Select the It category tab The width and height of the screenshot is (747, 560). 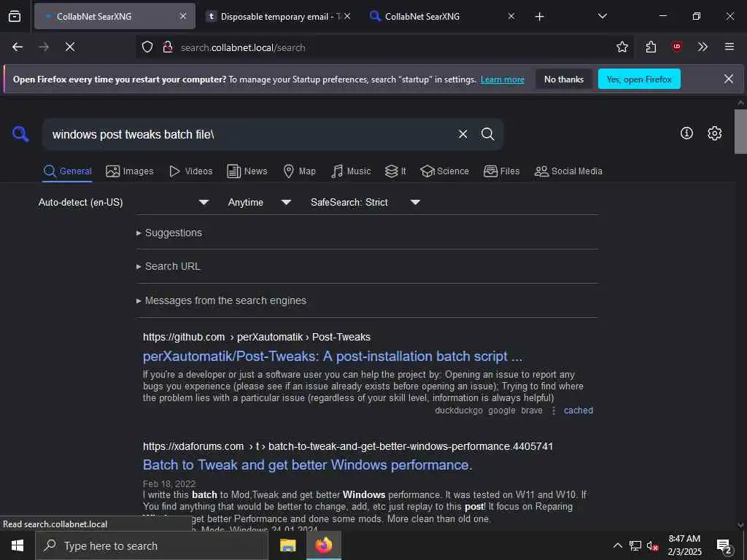tap(395, 171)
